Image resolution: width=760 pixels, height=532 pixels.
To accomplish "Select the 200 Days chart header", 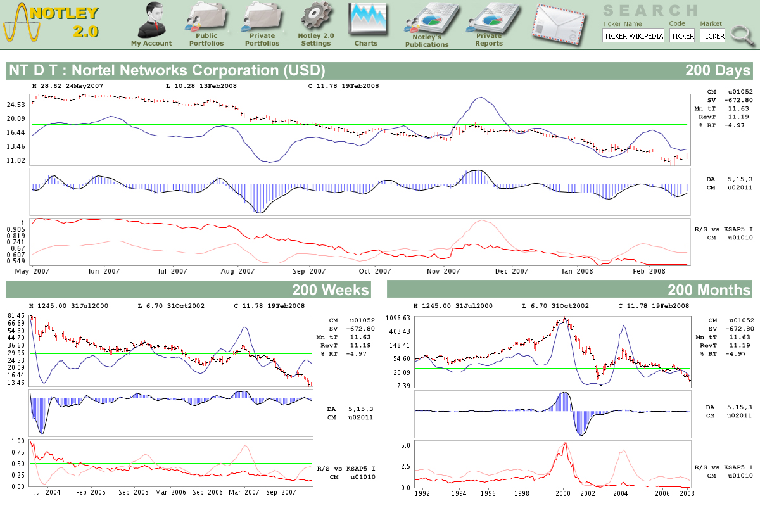I will point(718,70).
